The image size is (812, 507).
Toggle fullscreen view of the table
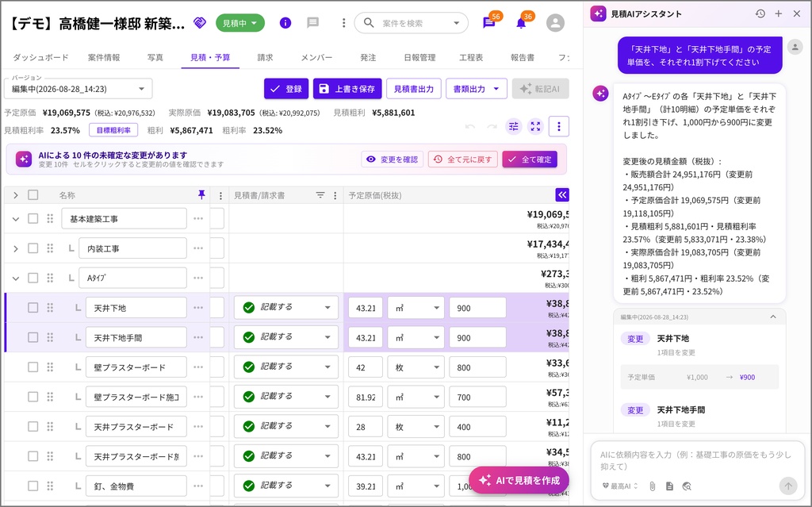[x=535, y=126]
